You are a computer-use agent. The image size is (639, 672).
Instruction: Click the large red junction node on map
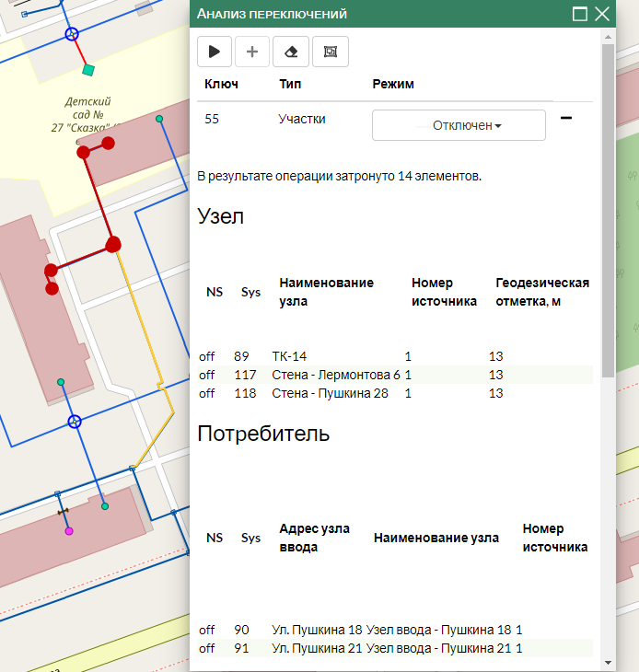[113, 244]
